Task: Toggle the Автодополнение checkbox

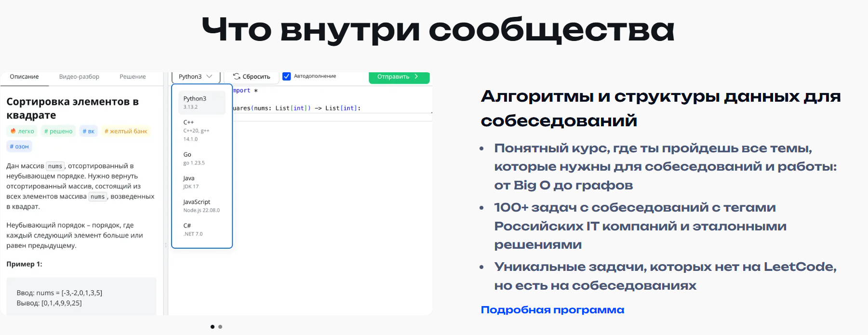Action: (287, 77)
